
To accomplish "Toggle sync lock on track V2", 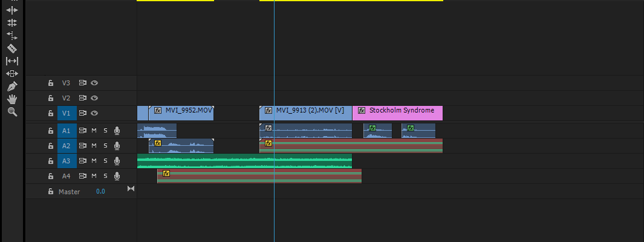I will [x=83, y=98].
